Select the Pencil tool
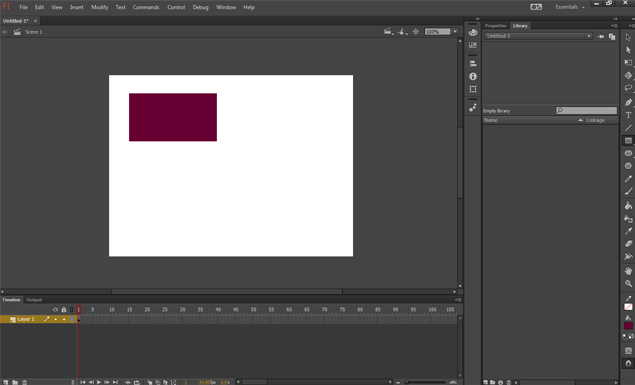Image resolution: width=635 pixels, height=385 pixels. click(628, 179)
